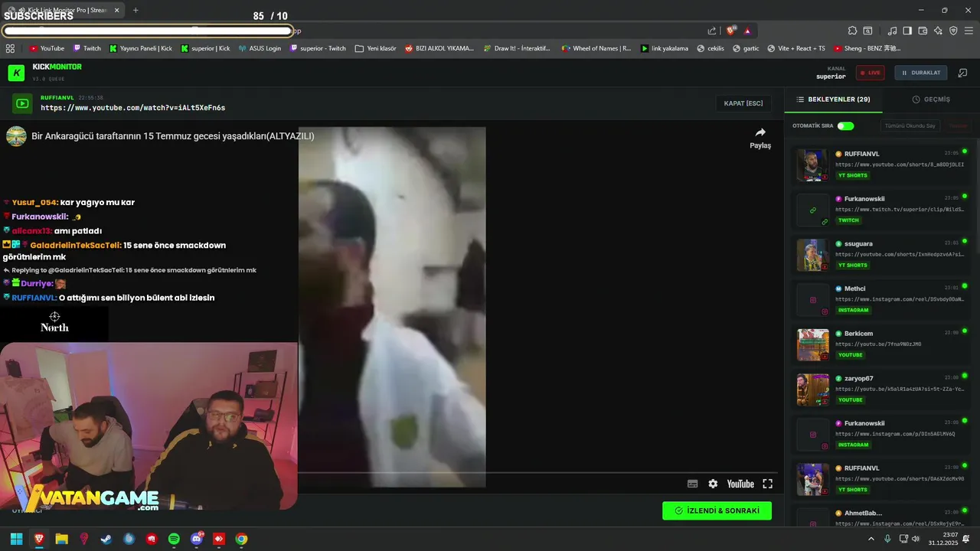This screenshot has width=980, height=551.
Task: Open Spotify from the taskbar
Action: 174,539
